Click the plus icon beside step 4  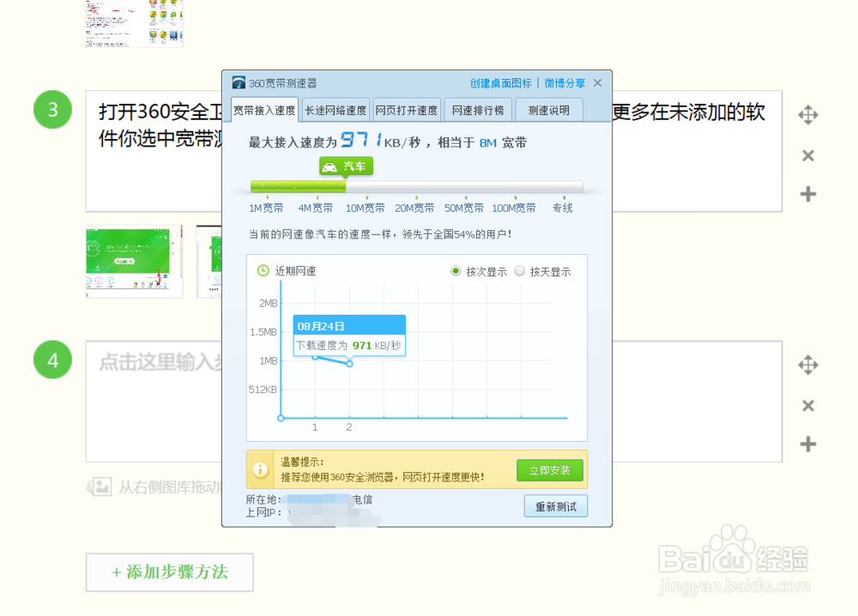coord(807,444)
